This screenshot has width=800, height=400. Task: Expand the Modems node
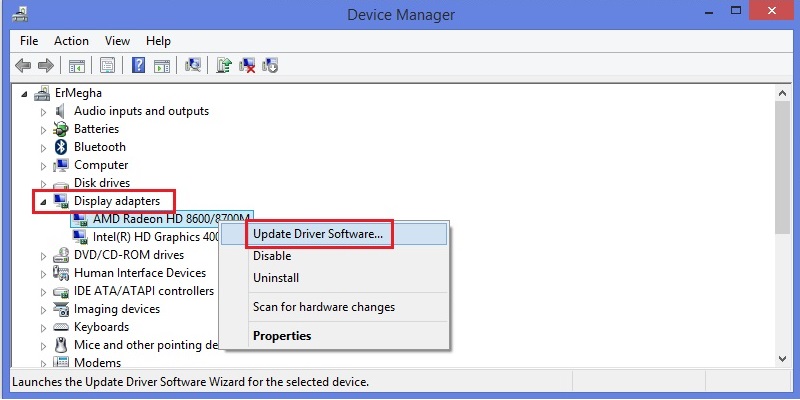click(x=43, y=363)
